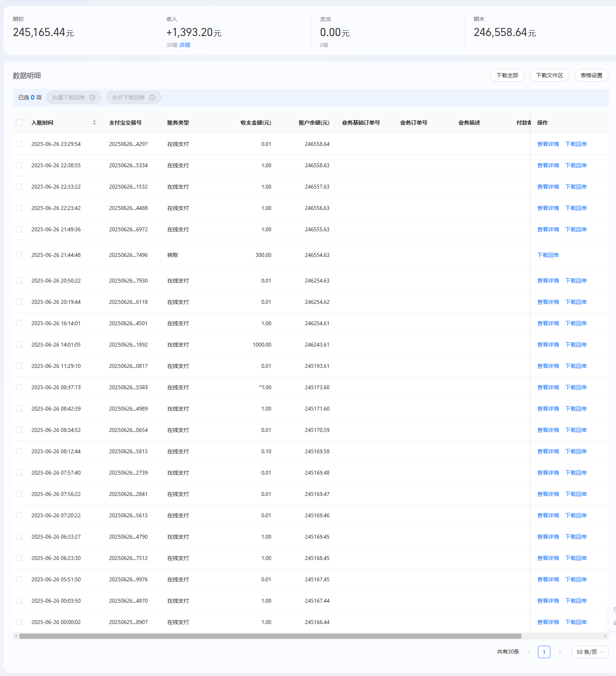Screen dimensions: 616x676
Task: Download receipt for 转账 transaction 20250626...7496
Action: coord(548,255)
